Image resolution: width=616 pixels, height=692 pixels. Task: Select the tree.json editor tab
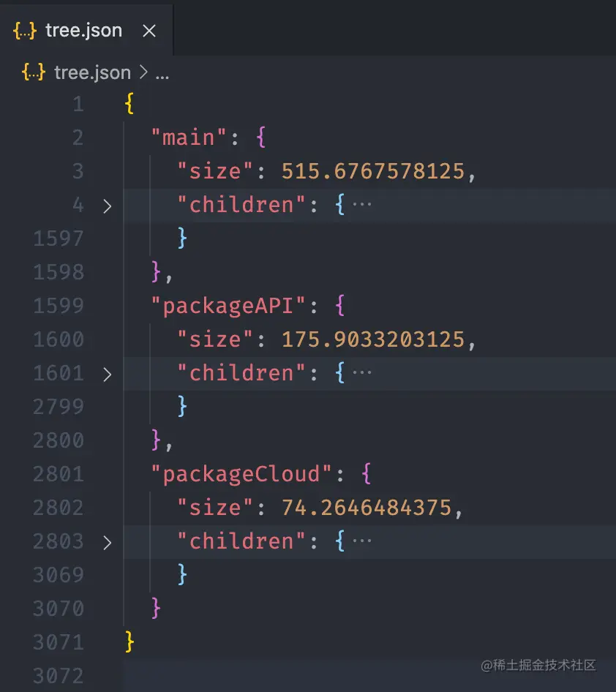pos(83,30)
